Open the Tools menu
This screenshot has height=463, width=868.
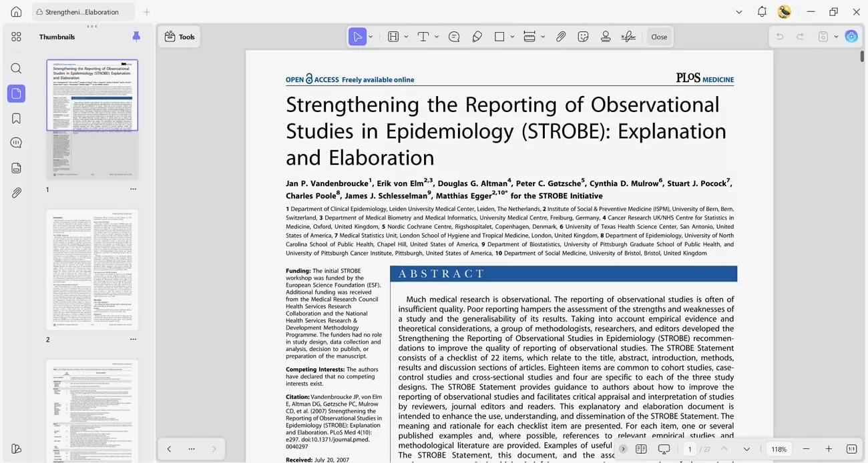[179, 37]
